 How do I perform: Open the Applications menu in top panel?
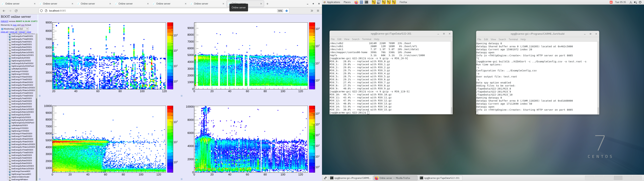point(334,2)
